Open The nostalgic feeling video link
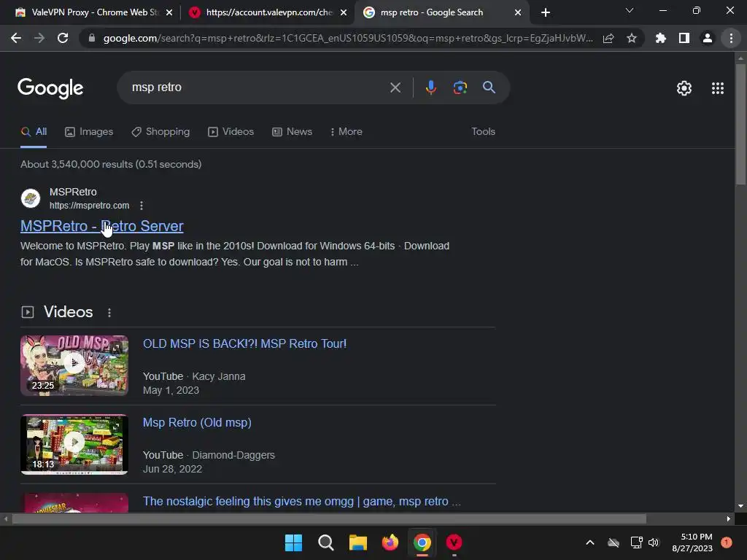 [x=302, y=502]
